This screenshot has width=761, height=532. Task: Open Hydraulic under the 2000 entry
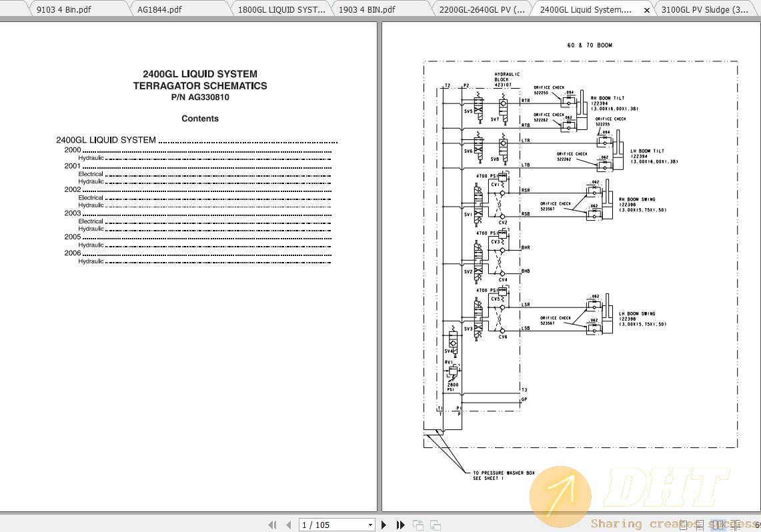click(204, 158)
